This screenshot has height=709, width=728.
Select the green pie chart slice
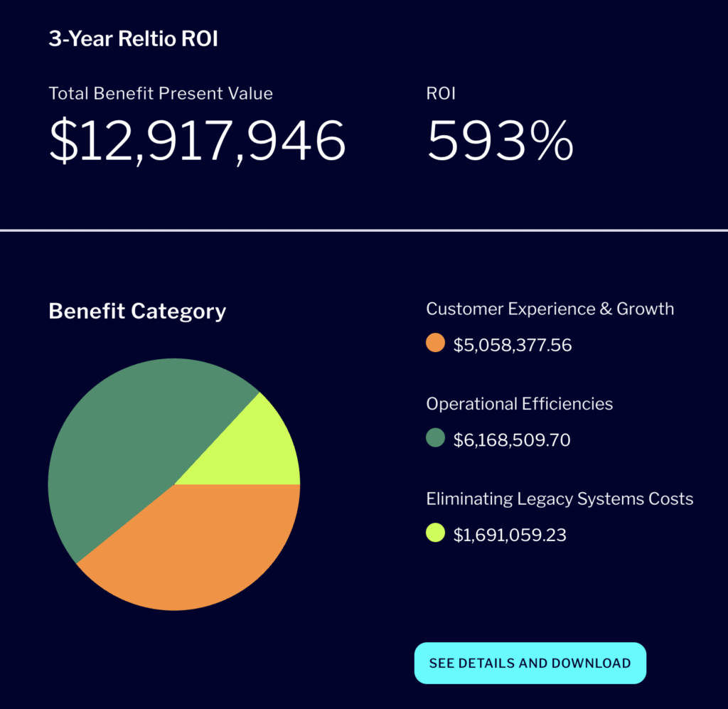click(x=135, y=434)
